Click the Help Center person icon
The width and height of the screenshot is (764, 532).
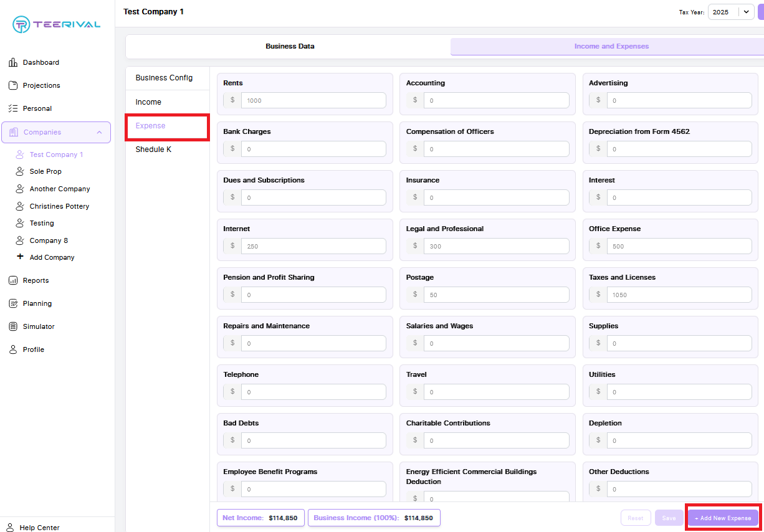coord(10,527)
